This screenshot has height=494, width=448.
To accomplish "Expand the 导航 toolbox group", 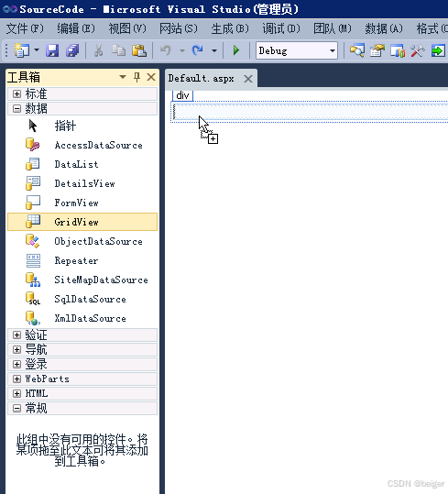I will click(17, 350).
